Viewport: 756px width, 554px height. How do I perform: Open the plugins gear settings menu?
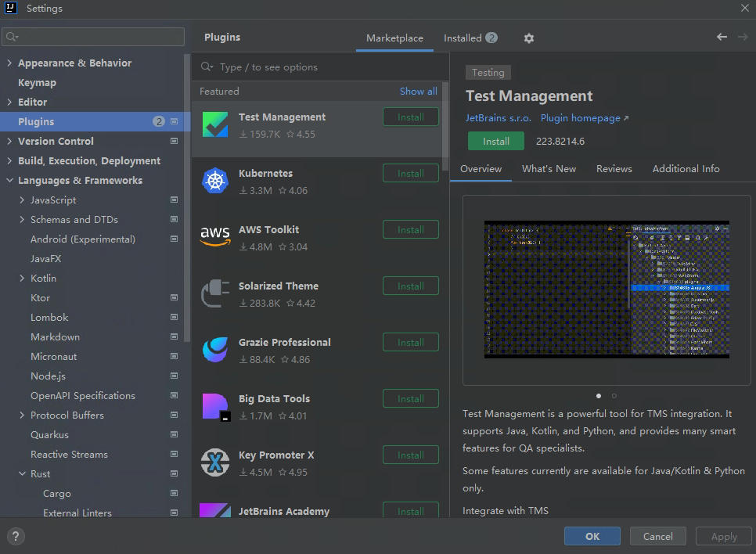point(529,38)
